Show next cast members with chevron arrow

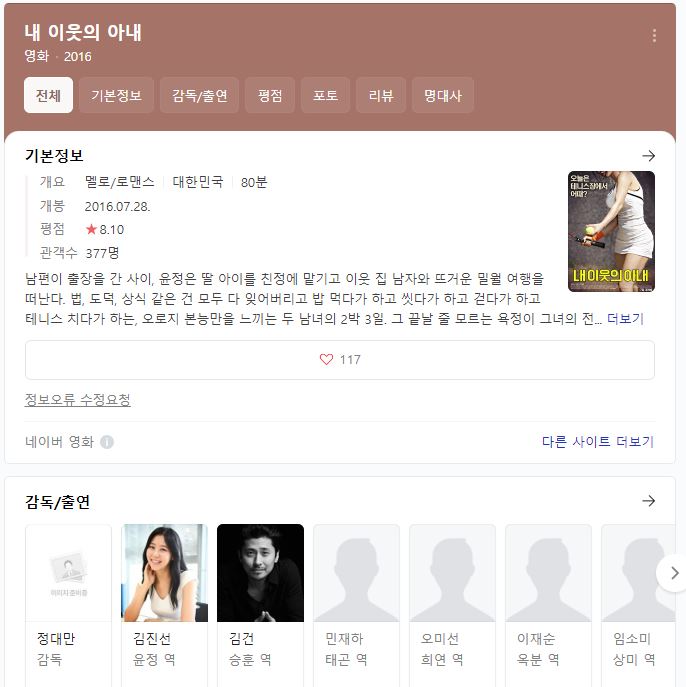click(674, 573)
